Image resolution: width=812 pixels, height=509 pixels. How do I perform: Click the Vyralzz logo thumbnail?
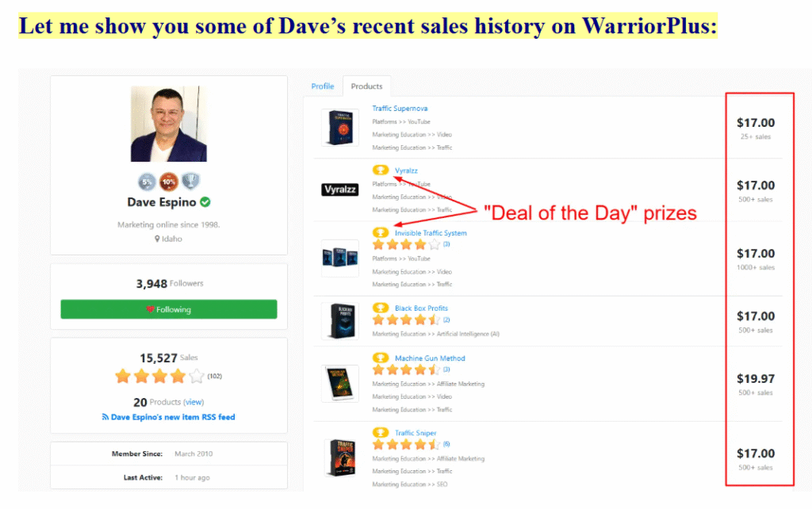click(339, 189)
